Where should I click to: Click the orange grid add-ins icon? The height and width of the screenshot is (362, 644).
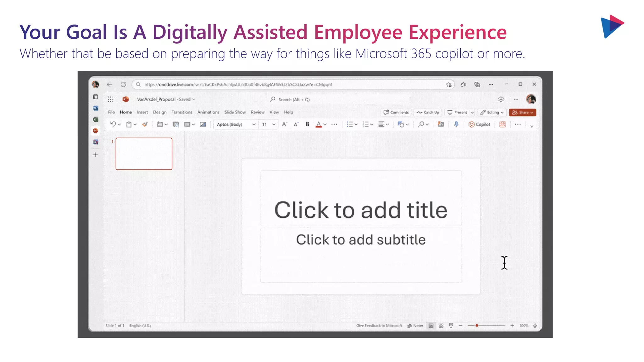point(502,124)
